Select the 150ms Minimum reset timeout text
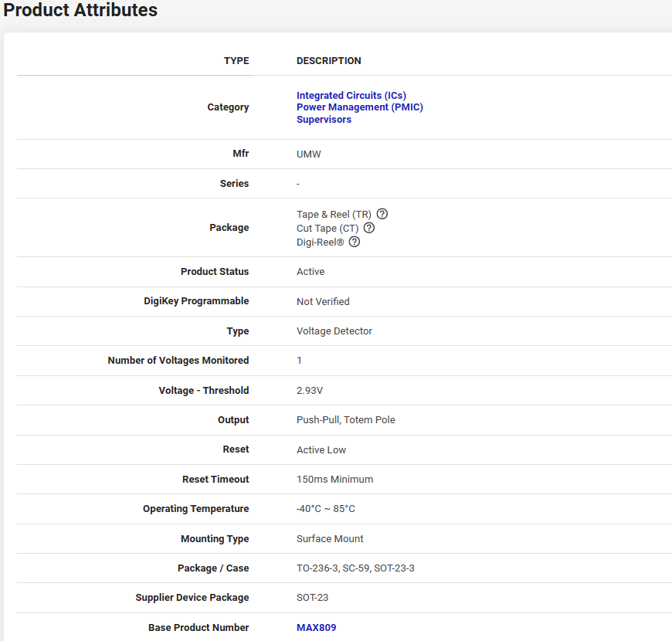This screenshot has height=641, width=672. click(334, 480)
